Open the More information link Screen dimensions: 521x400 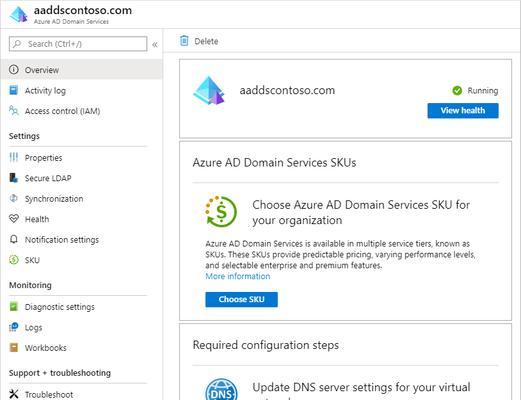(238, 276)
